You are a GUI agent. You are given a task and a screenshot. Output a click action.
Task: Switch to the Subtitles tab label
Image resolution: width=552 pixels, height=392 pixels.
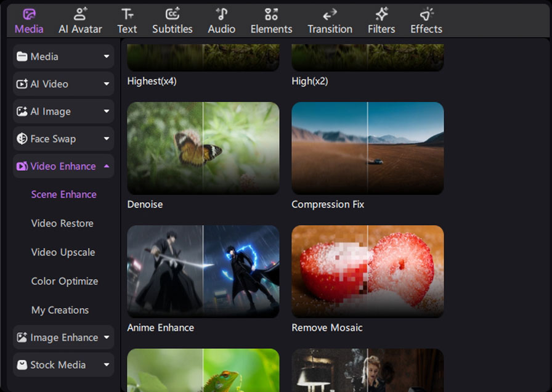[172, 29]
